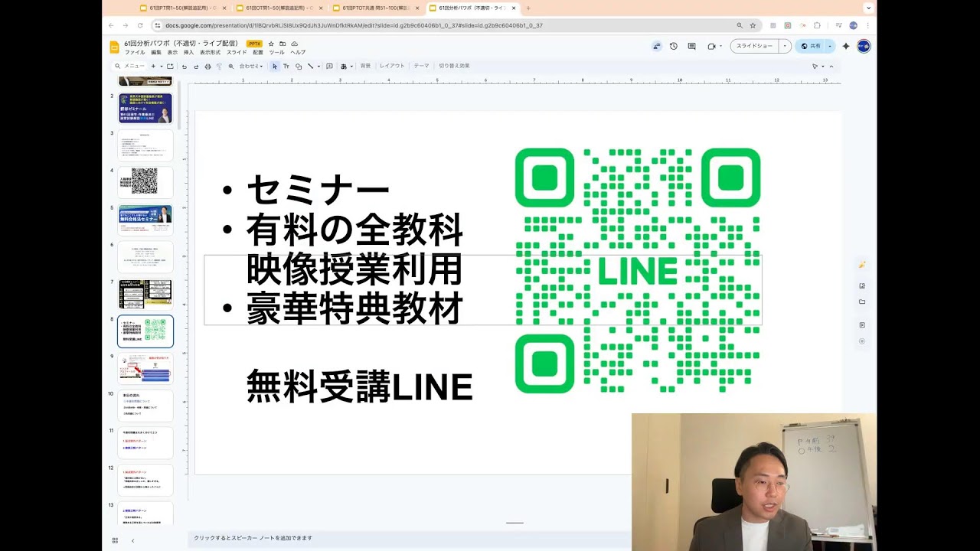The height and width of the screenshot is (551, 980).
Task: Expand the line tool options arrow
Action: 318,67
